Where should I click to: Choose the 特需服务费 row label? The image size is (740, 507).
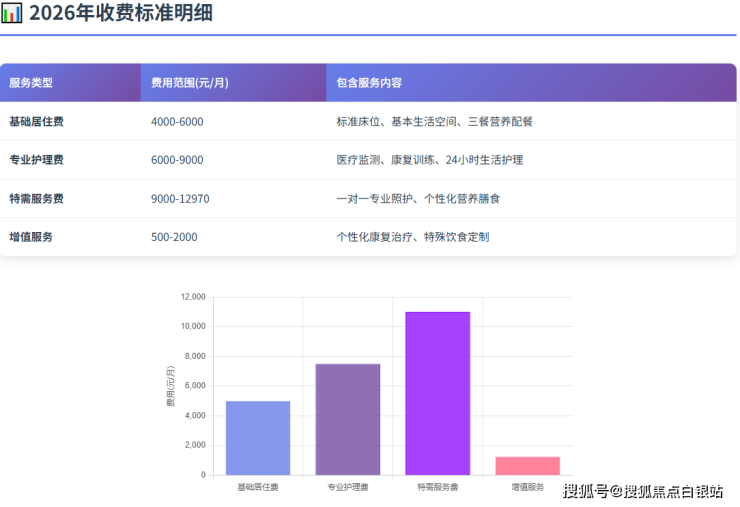pyautogui.click(x=36, y=199)
